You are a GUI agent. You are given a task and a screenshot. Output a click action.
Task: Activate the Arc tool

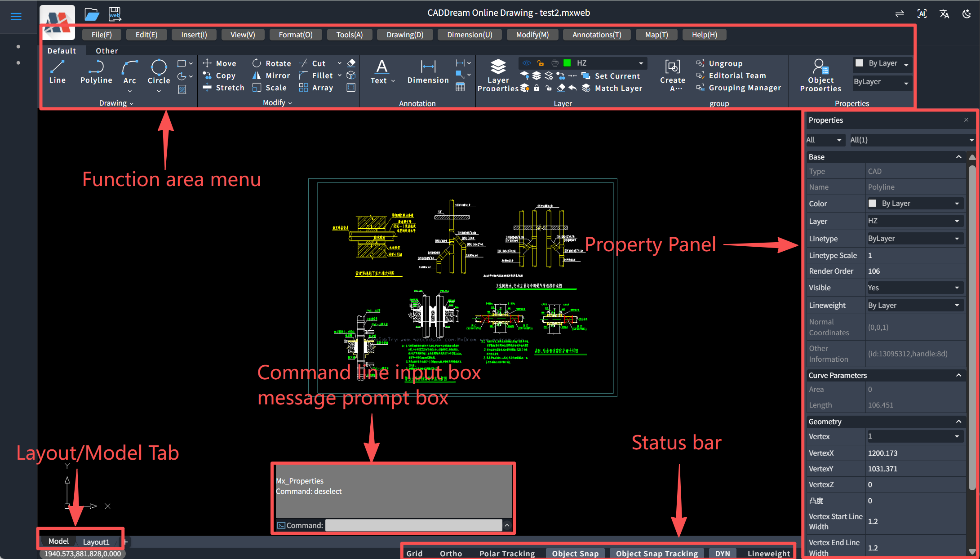coord(129,73)
